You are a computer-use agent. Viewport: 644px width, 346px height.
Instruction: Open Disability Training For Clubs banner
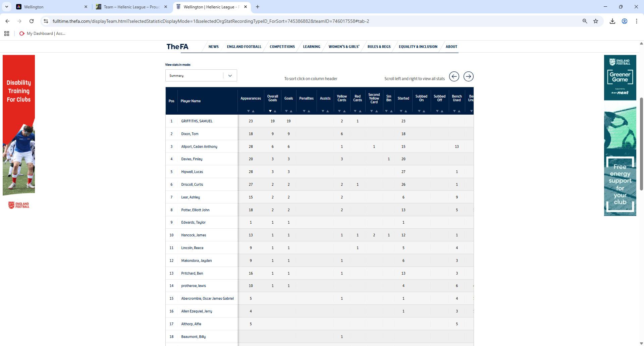pos(19,132)
